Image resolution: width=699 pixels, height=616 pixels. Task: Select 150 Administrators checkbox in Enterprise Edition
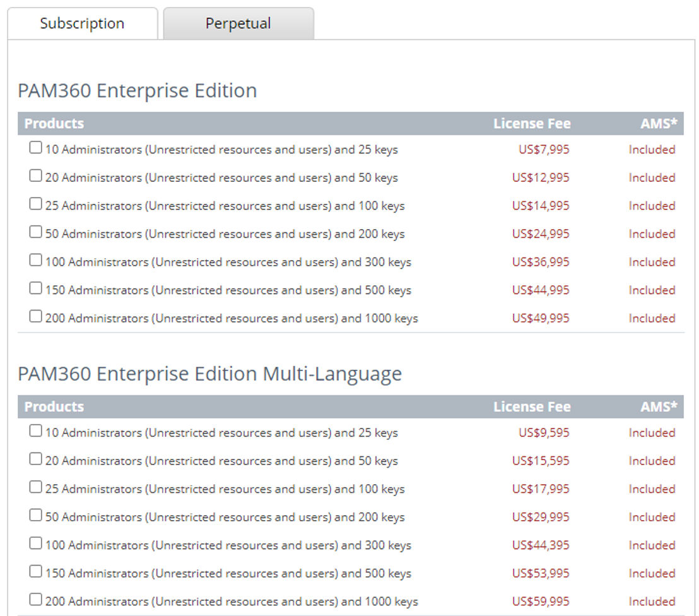pyautogui.click(x=36, y=288)
